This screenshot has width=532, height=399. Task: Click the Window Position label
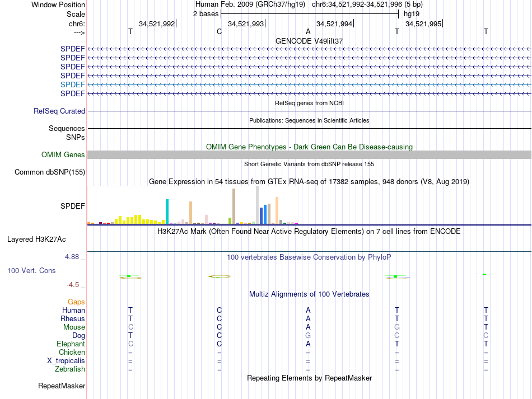point(58,4)
